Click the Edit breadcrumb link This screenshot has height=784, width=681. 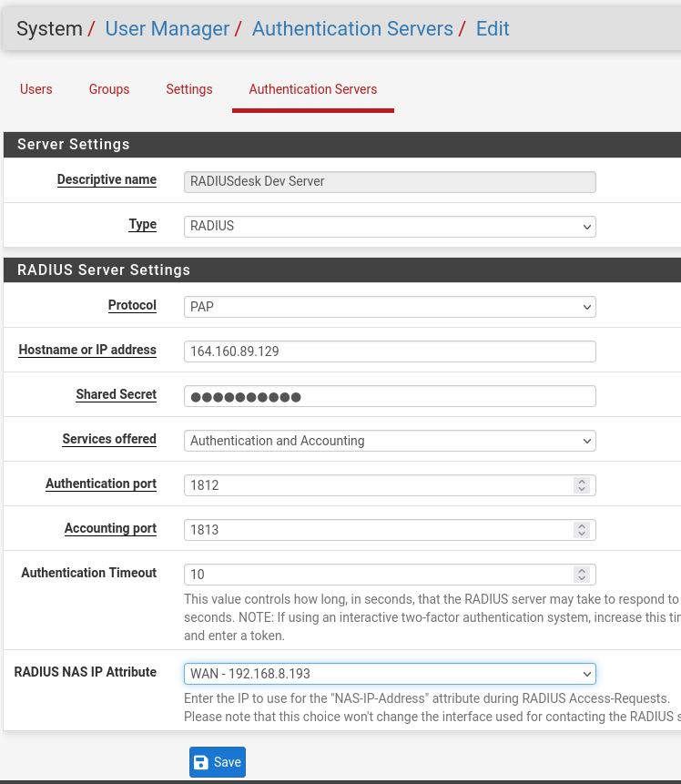point(493,28)
